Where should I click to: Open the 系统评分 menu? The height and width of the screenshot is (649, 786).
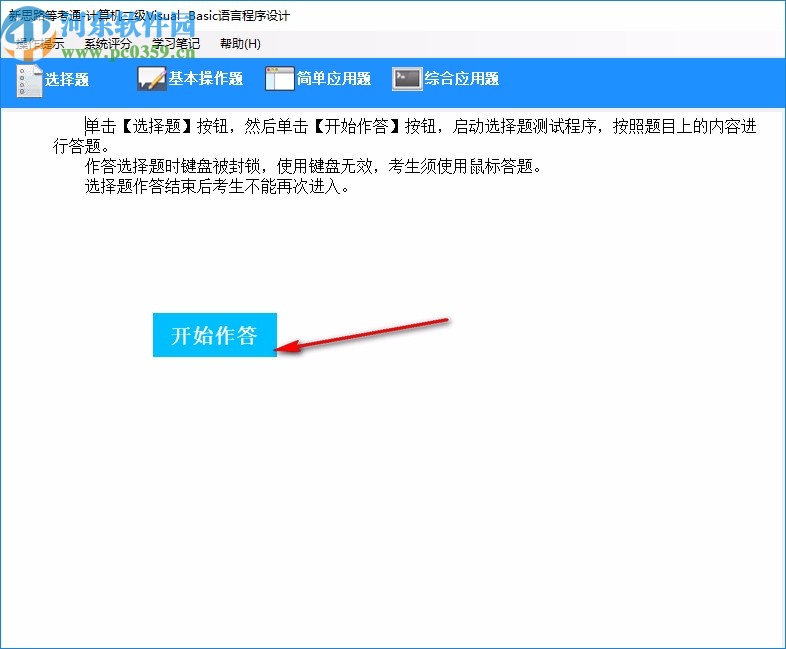(x=108, y=44)
